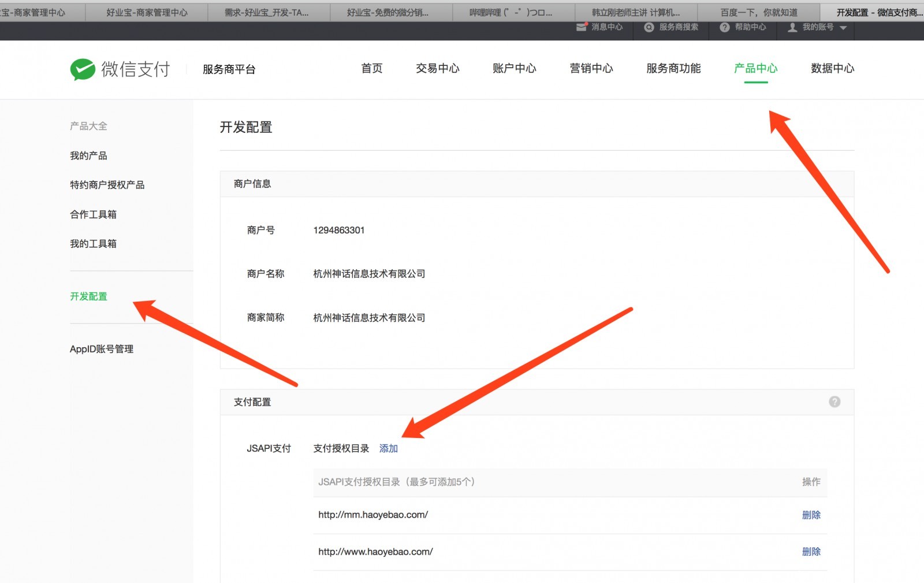924x583 pixels.
Task: Open 账户中心 navigation item
Action: [515, 68]
